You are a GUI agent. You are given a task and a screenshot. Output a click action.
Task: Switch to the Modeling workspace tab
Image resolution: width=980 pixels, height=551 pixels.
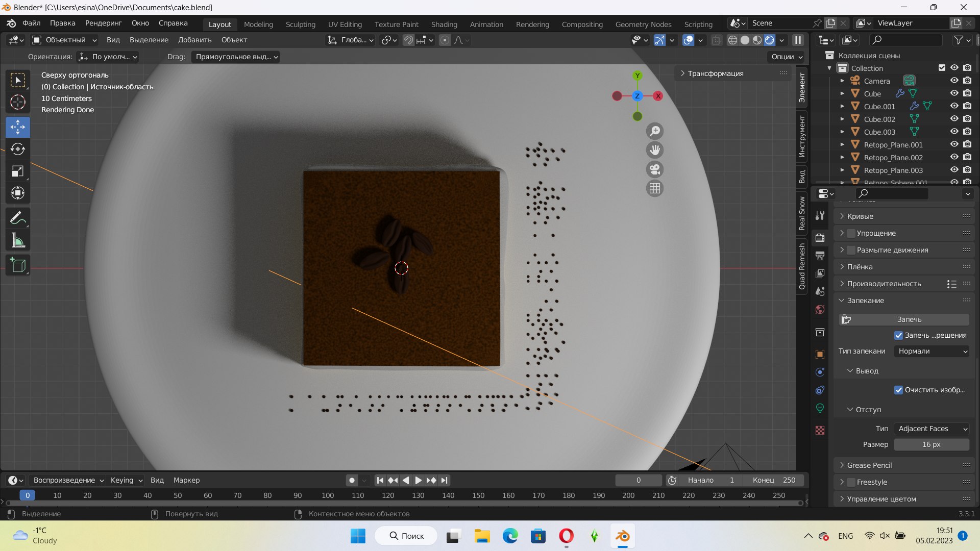point(258,24)
